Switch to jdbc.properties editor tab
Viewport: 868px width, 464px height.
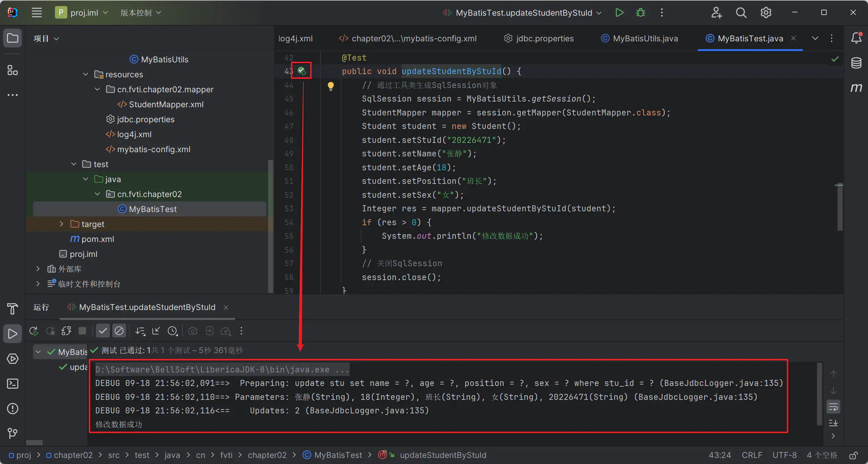[x=539, y=38]
